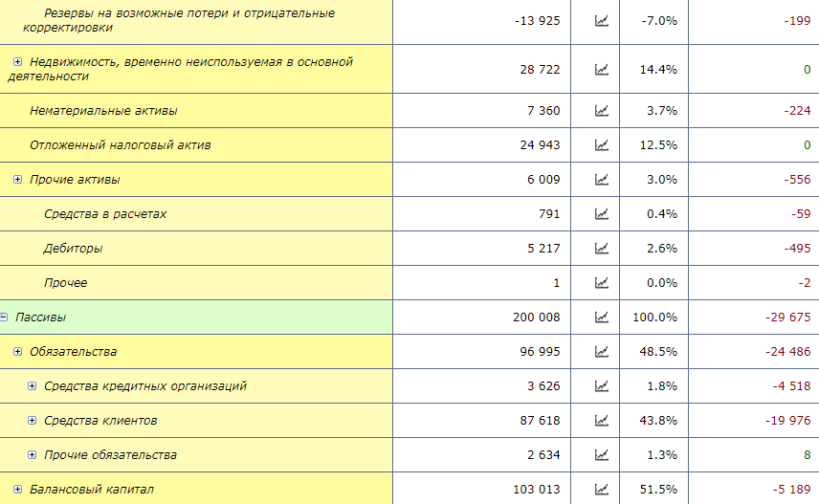
Task: Select the change value -24 486
Action: 788,352
